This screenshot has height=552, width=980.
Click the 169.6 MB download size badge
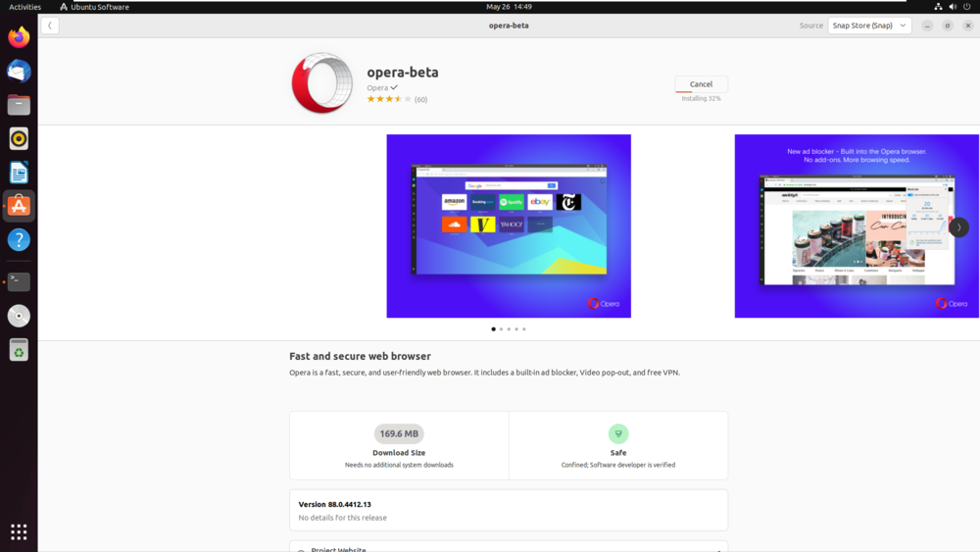coord(399,433)
